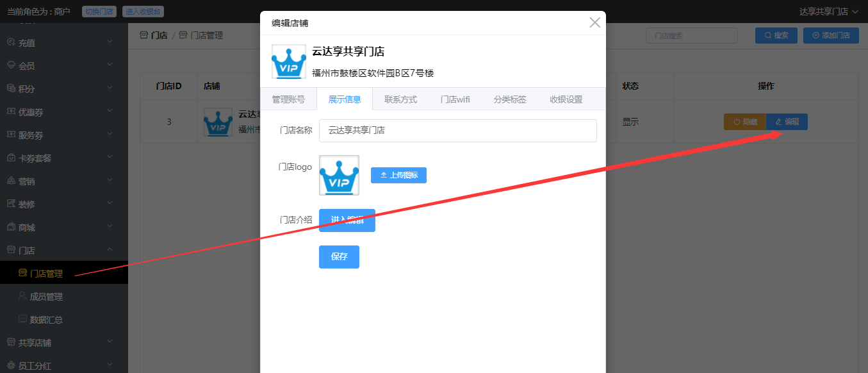The image size is (868, 373).
Task: Switch to the 联系方式 tab
Action: pos(400,99)
